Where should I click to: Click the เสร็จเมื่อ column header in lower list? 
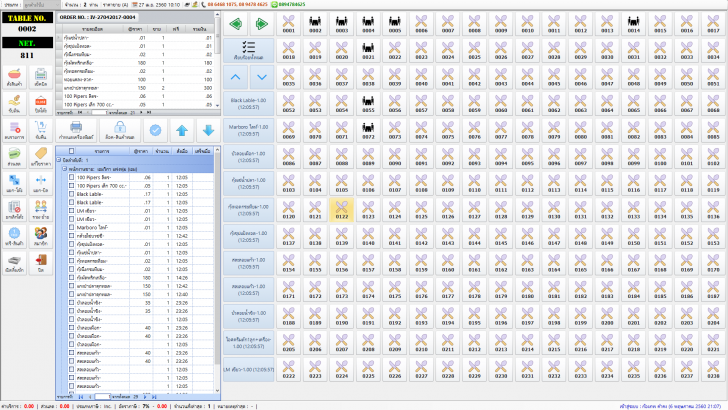[x=203, y=151]
